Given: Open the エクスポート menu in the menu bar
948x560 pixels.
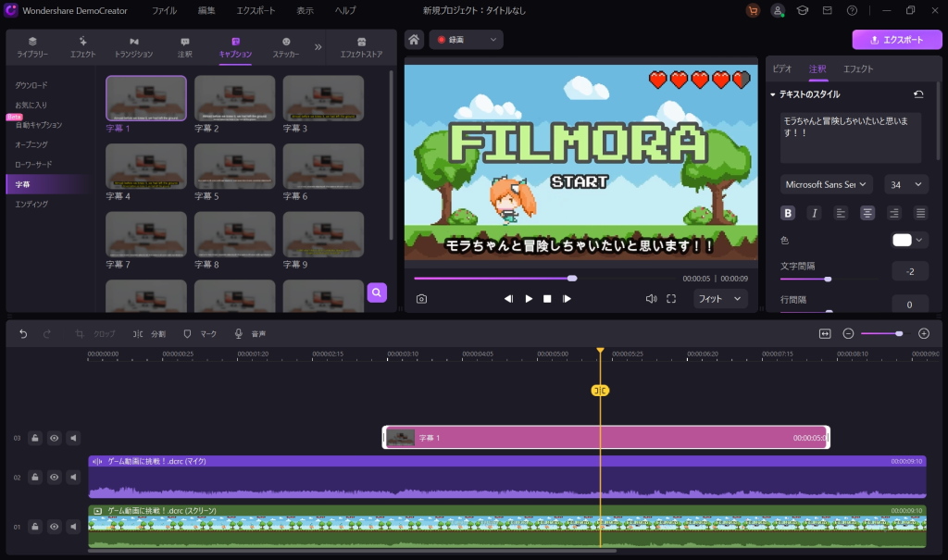Looking at the screenshot, I should tap(256, 10).
